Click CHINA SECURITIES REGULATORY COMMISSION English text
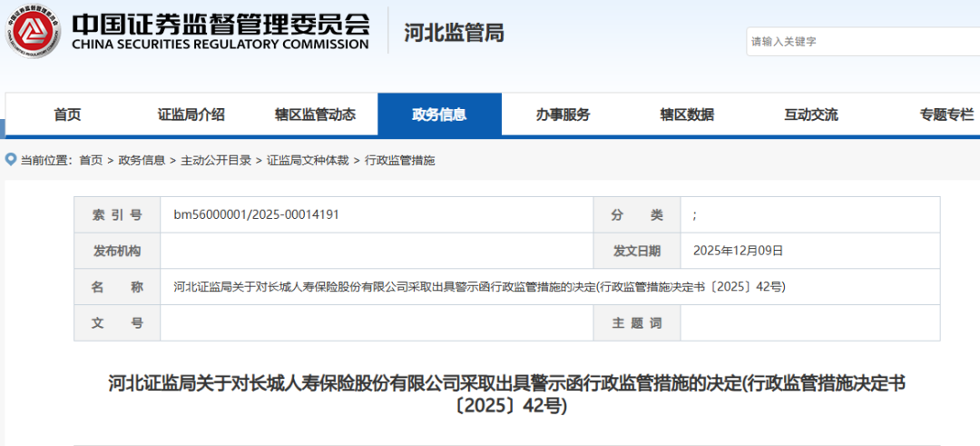980x446 pixels. (220, 45)
